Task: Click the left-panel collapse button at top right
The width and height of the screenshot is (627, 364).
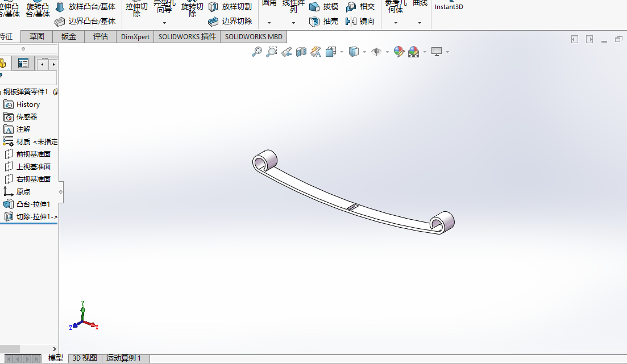Action: 575,39
